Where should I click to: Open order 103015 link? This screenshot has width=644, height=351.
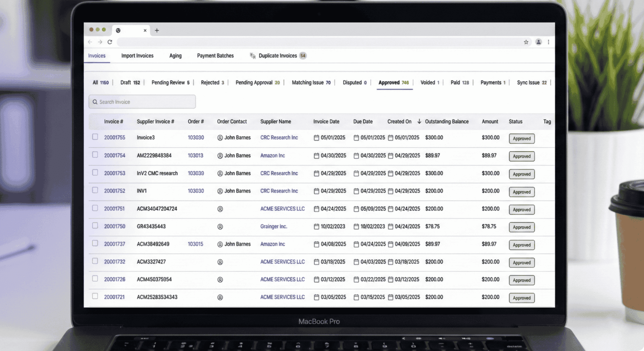(x=195, y=244)
